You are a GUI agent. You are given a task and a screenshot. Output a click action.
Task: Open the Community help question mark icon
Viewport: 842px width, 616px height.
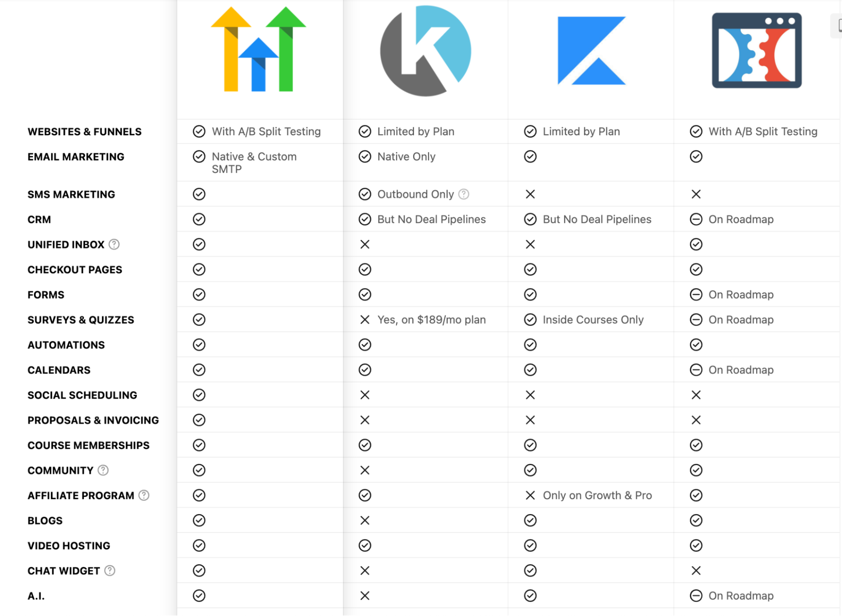tap(103, 470)
